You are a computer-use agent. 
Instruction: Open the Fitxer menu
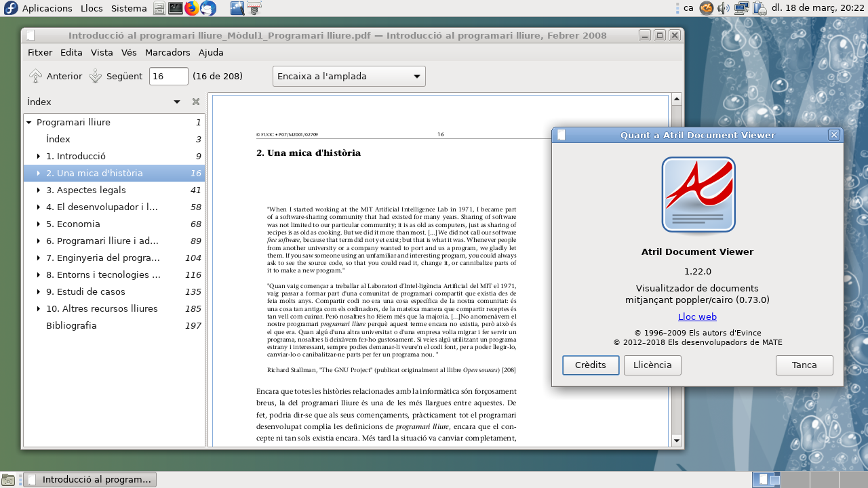[x=40, y=52]
